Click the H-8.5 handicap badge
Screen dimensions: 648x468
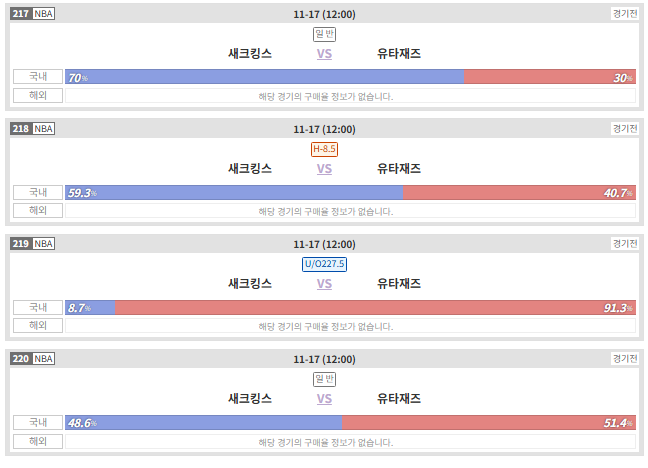(324, 149)
